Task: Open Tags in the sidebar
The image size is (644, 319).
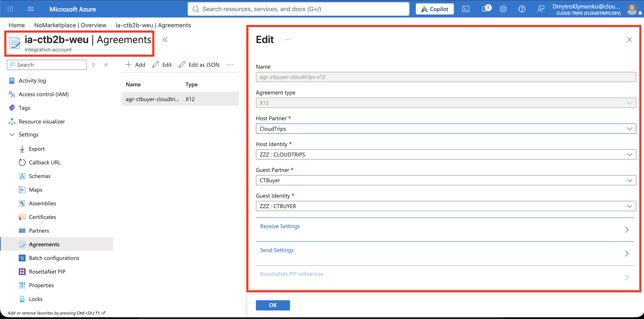Action: coord(24,108)
